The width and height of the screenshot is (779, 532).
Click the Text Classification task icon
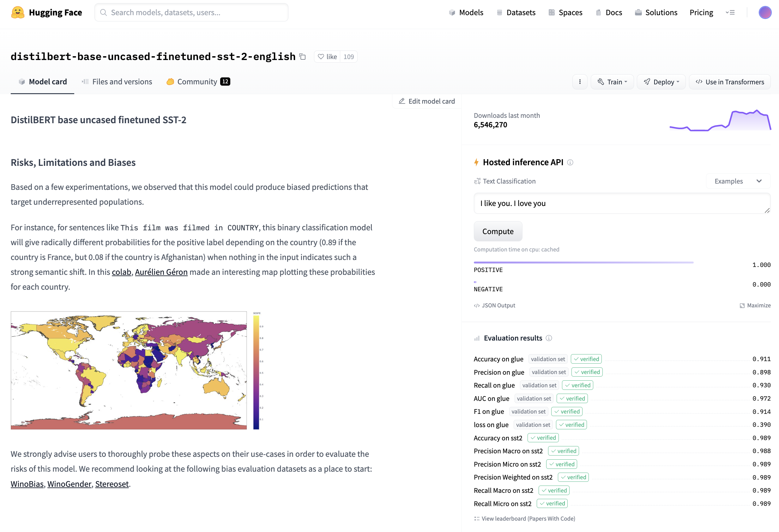(x=477, y=181)
